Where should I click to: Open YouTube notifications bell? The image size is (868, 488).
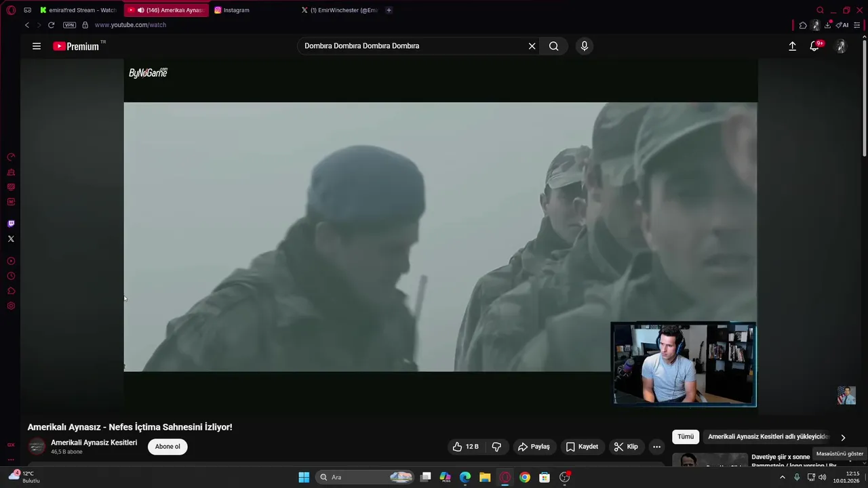click(x=815, y=46)
